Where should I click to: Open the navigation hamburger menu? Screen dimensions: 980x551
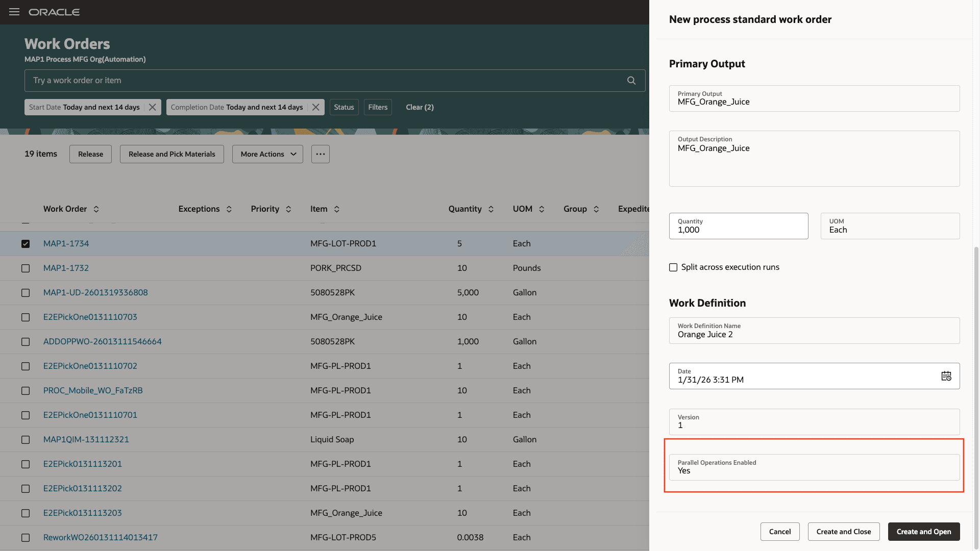[14, 12]
